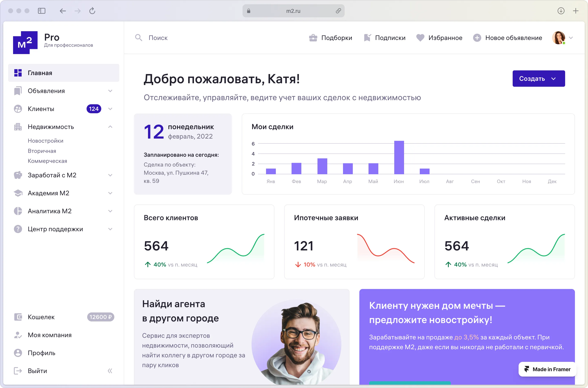Screen dimensions: 588x388
Task: Collapse the Недвижимость section chevron
Action: [x=110, y=127]
